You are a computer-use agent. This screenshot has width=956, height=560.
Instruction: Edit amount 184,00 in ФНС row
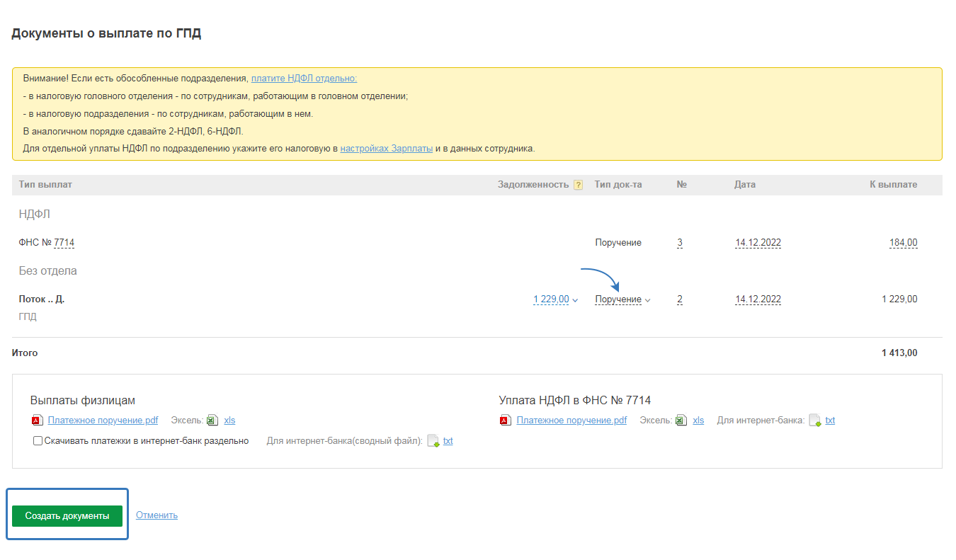coord(904,243)
